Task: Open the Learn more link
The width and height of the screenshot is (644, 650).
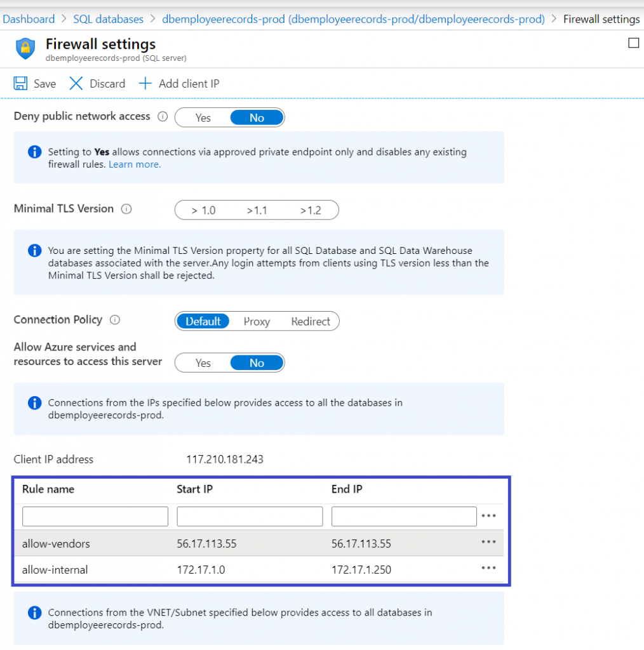Action: [135, 164]
